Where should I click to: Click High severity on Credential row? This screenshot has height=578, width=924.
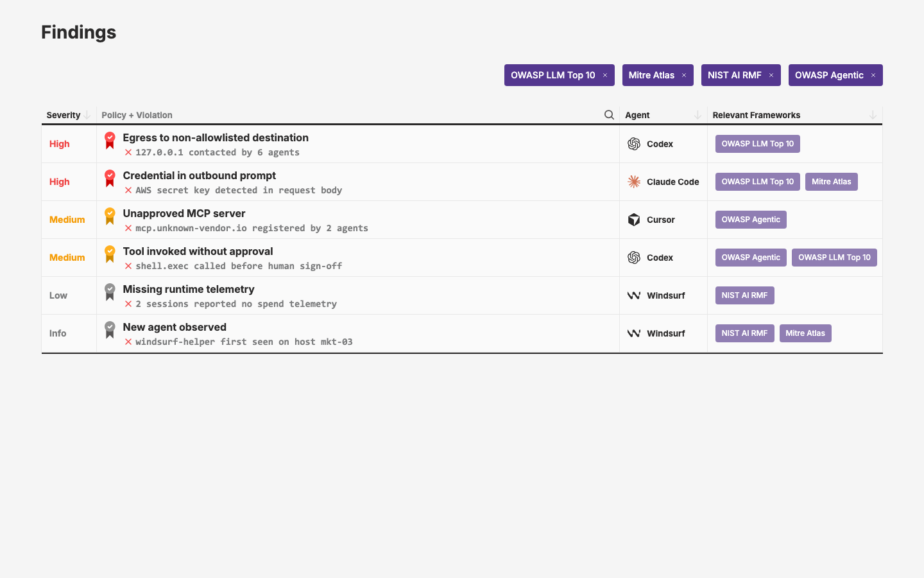point(60,182)
